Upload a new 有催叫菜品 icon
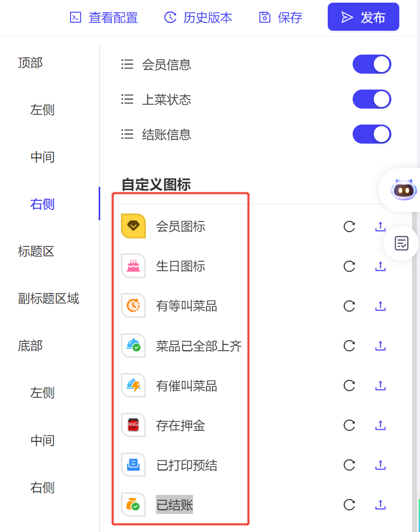Screen dimensions: 420x532 380,385
